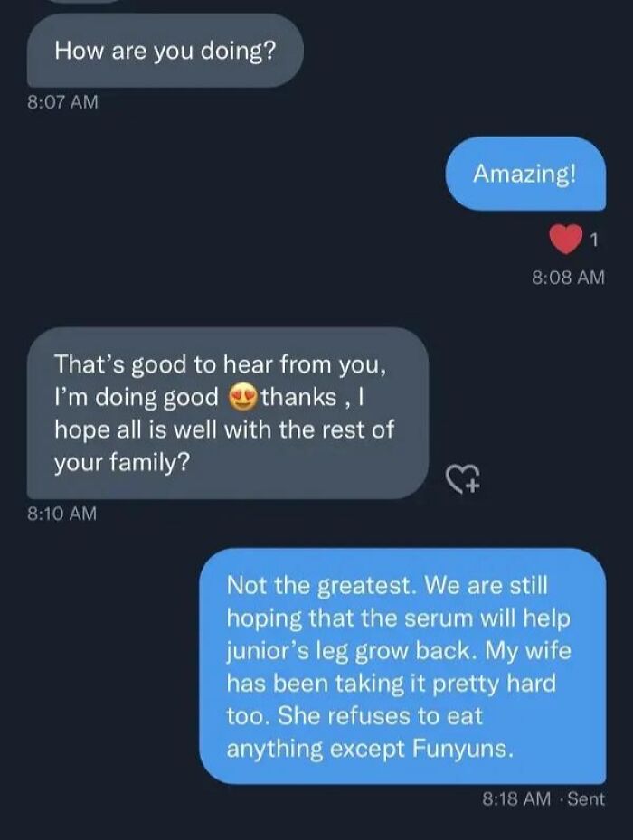Select the "Amazing!" sent message bubble

[525, 174]
